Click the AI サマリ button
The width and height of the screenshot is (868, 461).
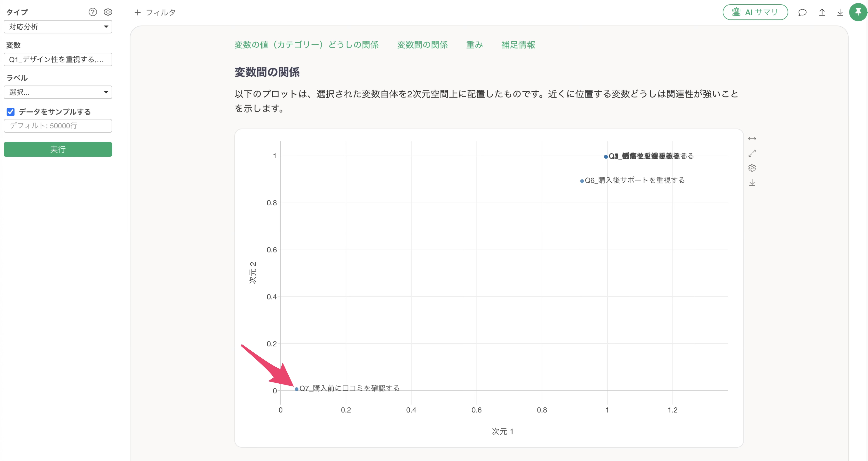pos(755,12)
